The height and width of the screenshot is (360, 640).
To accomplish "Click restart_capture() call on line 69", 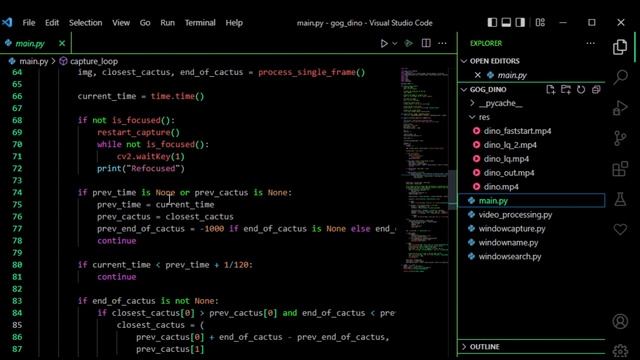I will coord(138,132).
